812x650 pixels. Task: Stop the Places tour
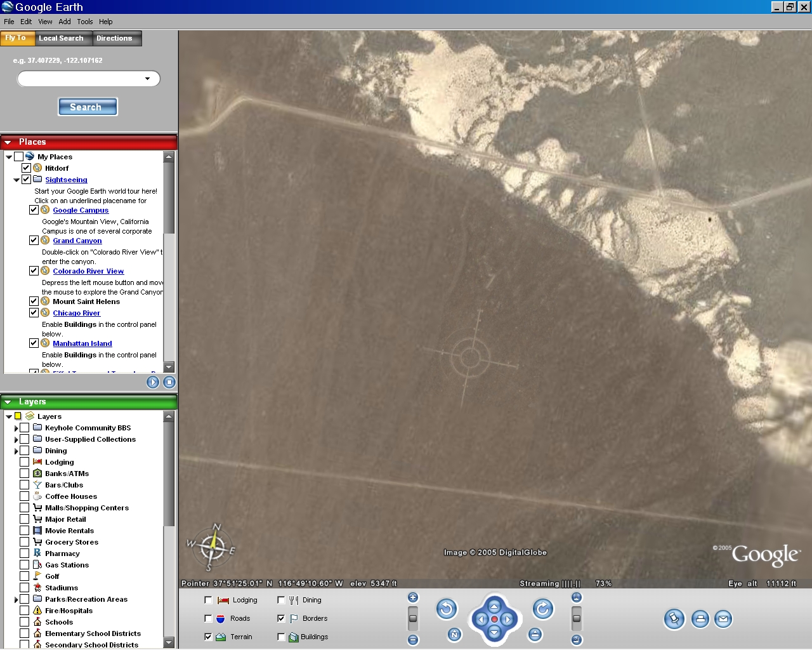tap(169, 382)
